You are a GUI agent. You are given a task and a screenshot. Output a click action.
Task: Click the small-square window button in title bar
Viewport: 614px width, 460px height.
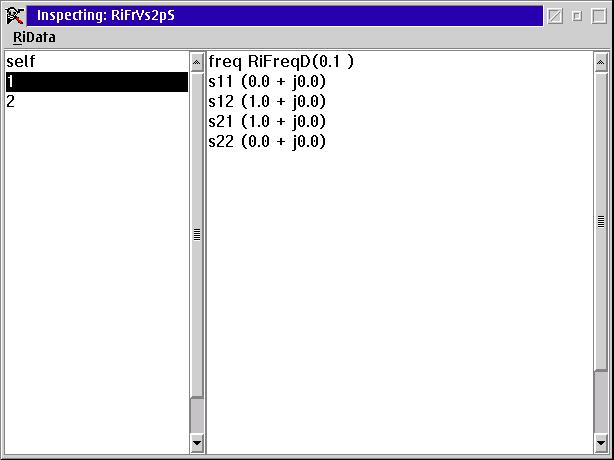577,16
